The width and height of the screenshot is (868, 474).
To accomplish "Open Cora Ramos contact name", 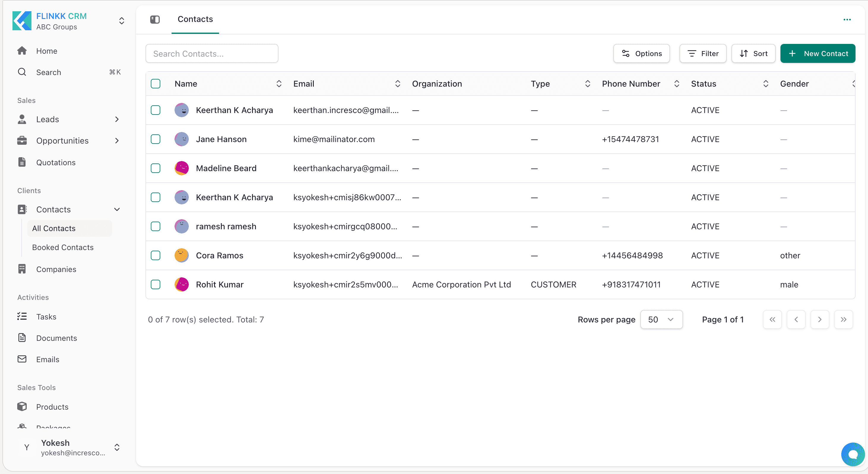I will pyautogui.click(x=219, y=255).
